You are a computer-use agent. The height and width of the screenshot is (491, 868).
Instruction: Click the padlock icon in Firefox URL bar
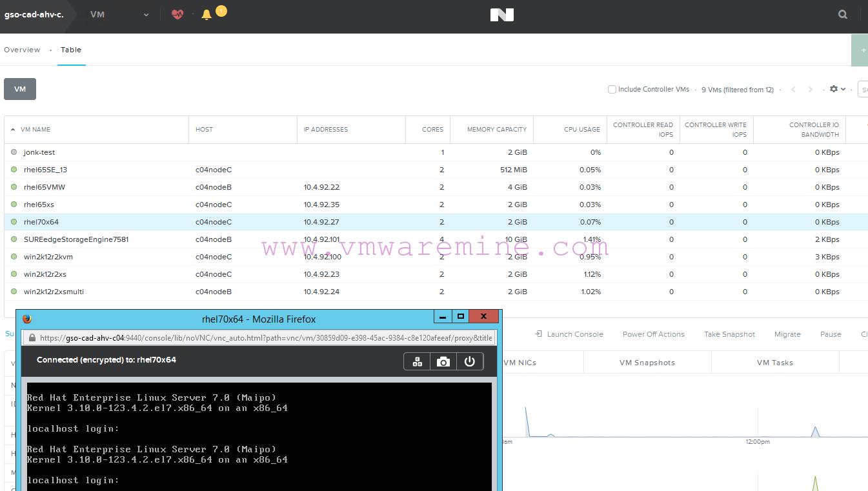click(x=32, y=337)
